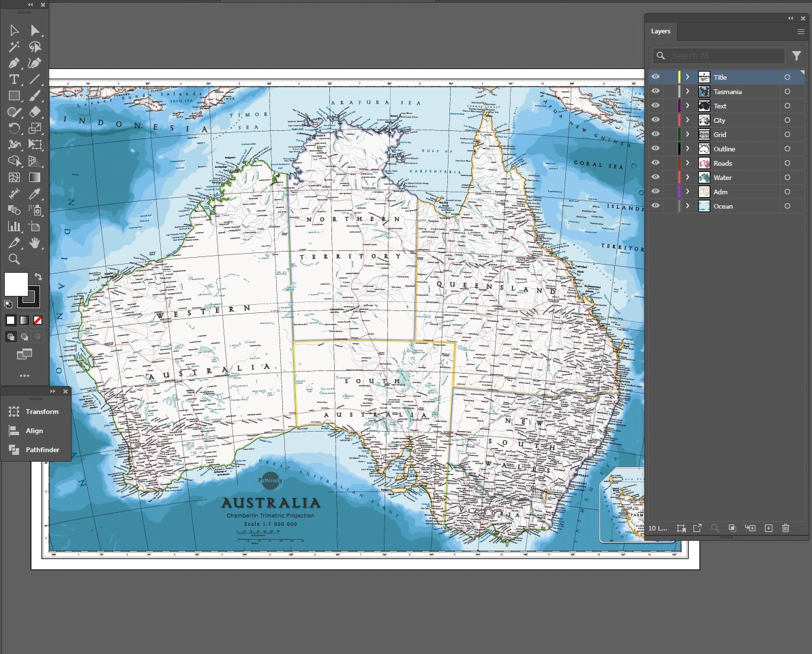Select the Type tool
This screenshot has height=654, width=812.
(14, 79)
